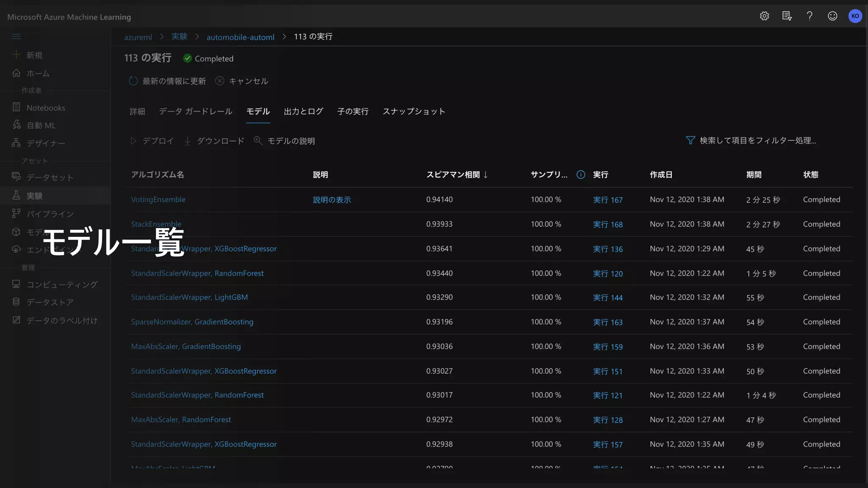The width and height of the screenshot is (868, 488).
Task: Click the refresh icon for 最新の情報に更新
Action: tap(133, 81)
